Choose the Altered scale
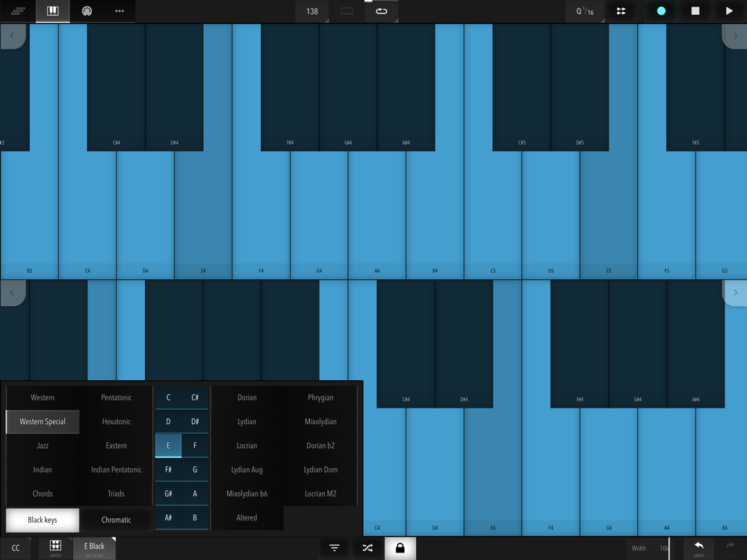This screenshot has height=560, width=747. coord(247,517)
